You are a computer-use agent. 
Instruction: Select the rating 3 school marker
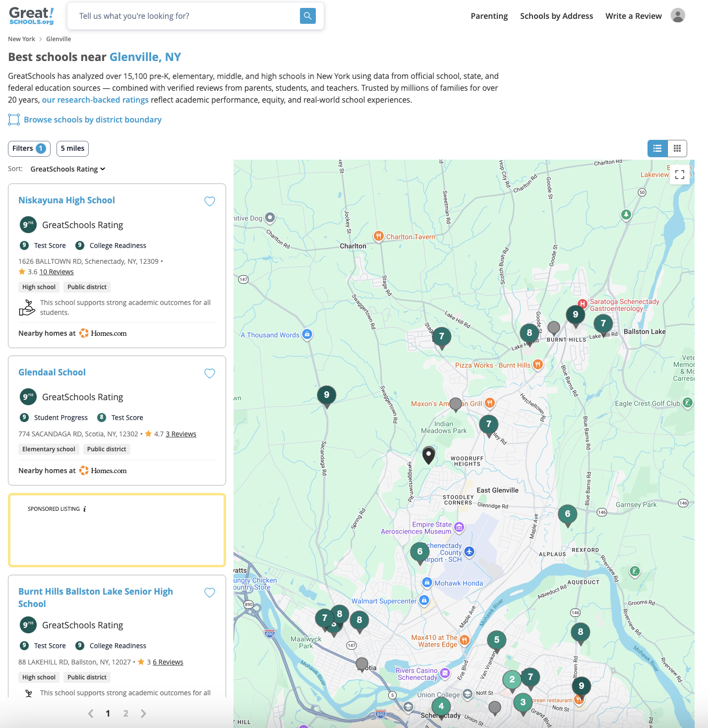point(523,703)
